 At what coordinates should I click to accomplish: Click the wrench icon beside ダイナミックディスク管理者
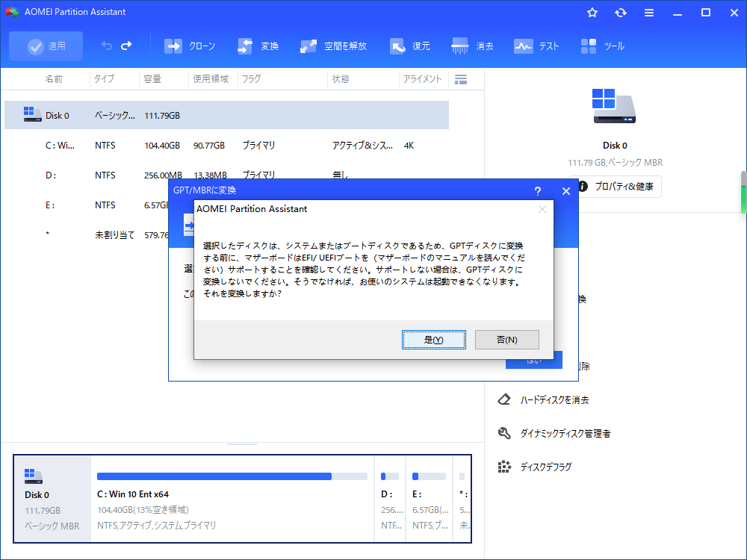pyautogui.click(x=504, y=433)
